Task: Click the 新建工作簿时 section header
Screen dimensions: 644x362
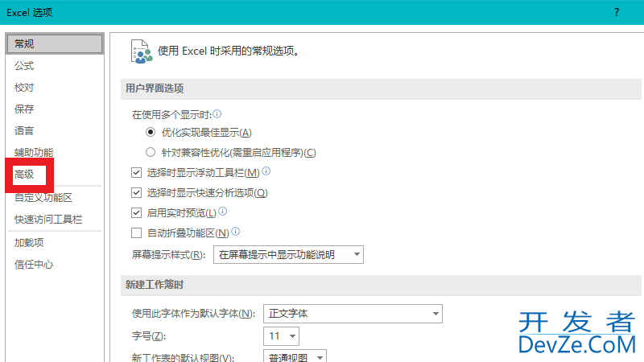Action: [x=381, y=285]
